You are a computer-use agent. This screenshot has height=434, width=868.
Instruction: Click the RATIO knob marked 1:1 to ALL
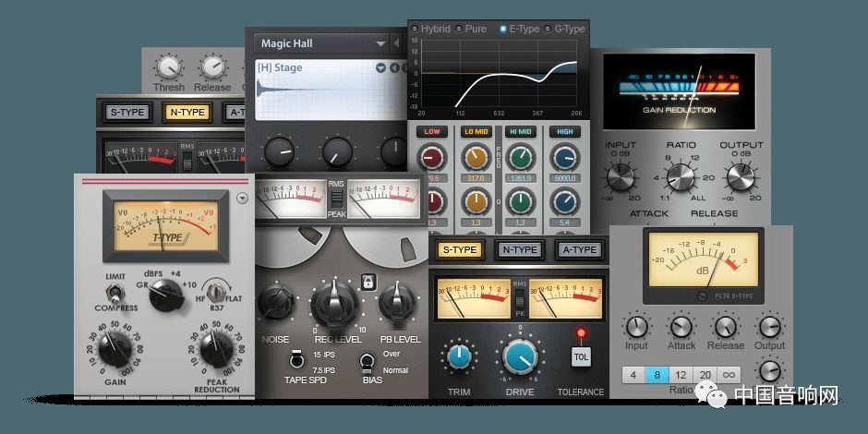681,178
